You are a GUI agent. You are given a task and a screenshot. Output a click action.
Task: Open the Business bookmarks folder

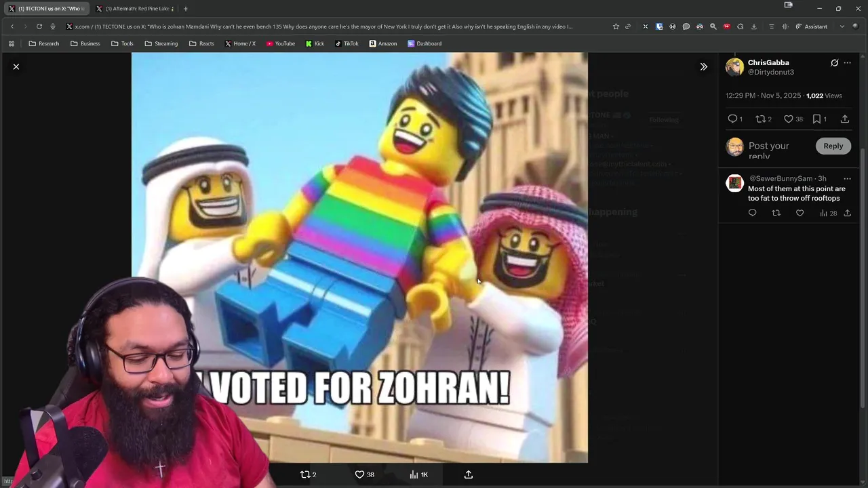[x=85, y=43]
